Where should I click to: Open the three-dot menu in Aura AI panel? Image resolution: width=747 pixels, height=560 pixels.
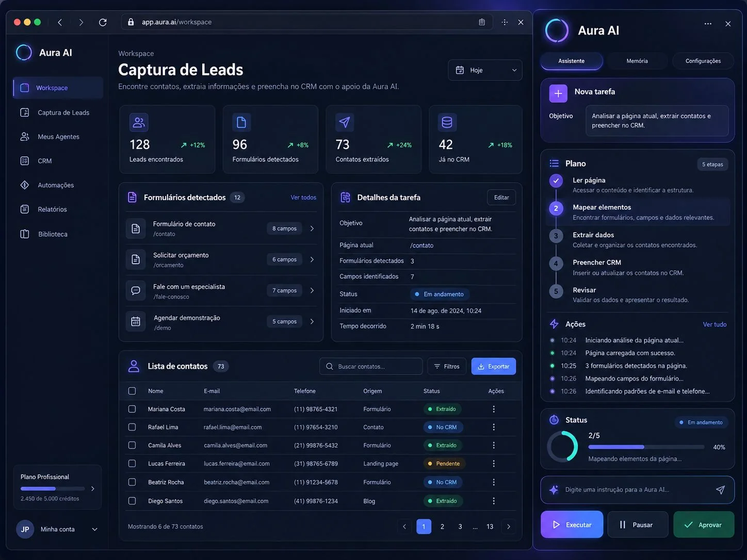point(708,24)
